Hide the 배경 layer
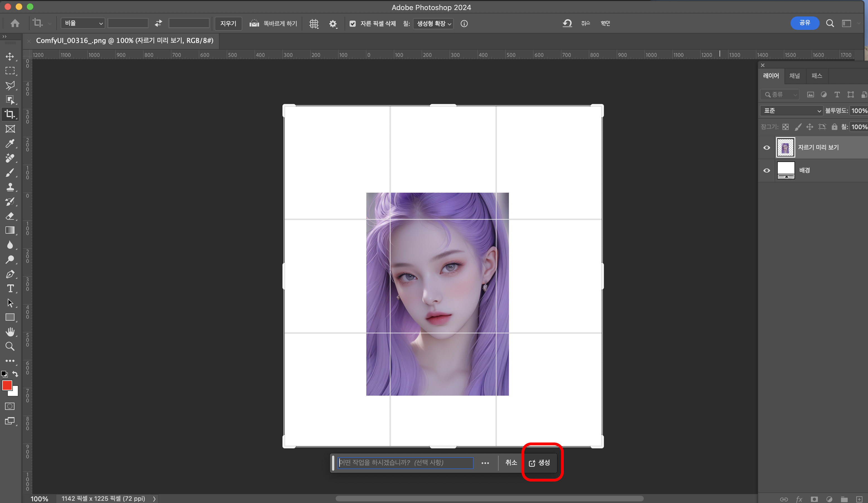This screenshot has width=868, height=503. tap(766, 170)
